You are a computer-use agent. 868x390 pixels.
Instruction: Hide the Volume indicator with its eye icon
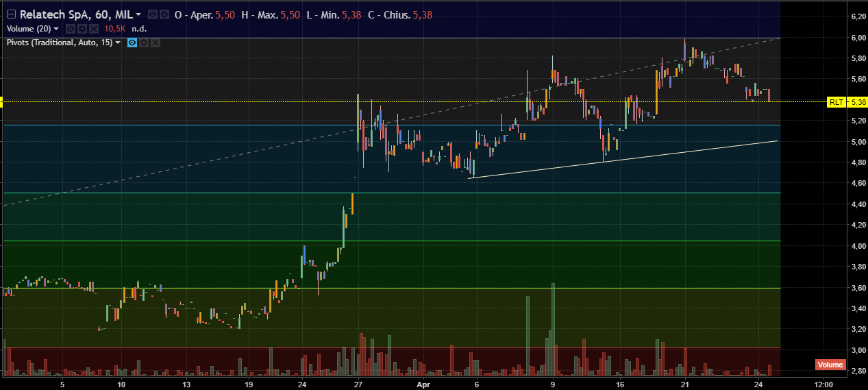(x=69, y=29)
